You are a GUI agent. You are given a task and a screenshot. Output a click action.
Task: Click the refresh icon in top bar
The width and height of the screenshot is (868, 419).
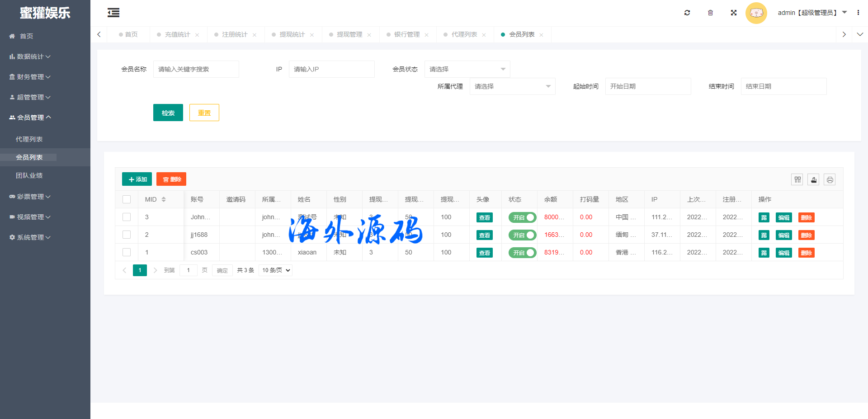click(687, 13)
